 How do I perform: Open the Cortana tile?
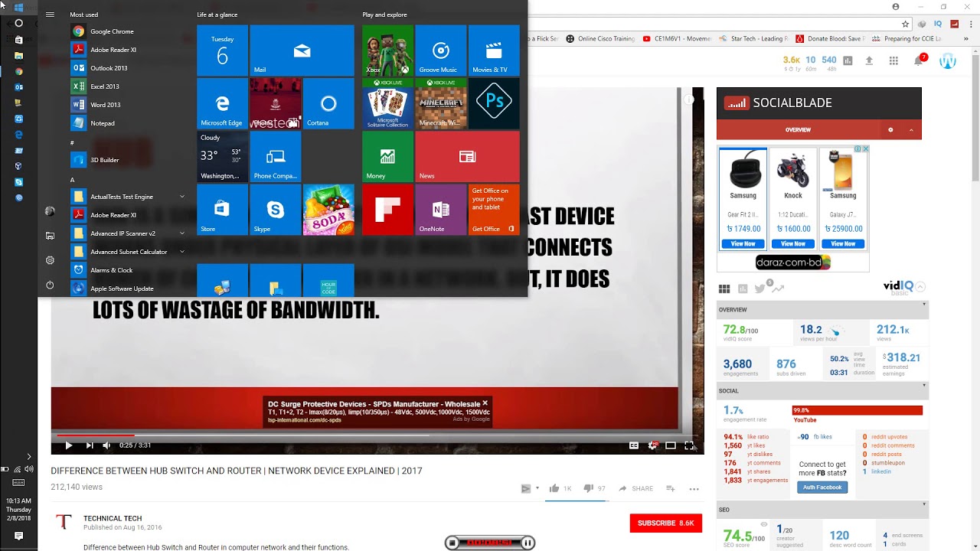click(328, 103)
